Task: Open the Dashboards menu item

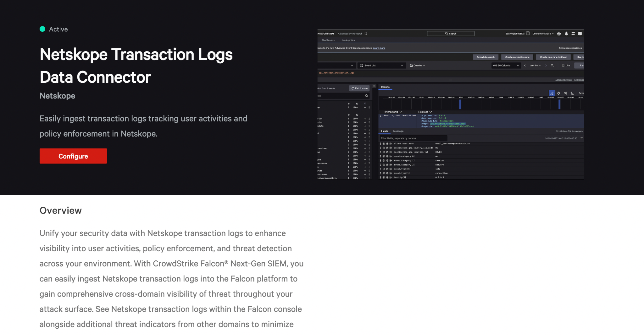Action: [328, 40]
